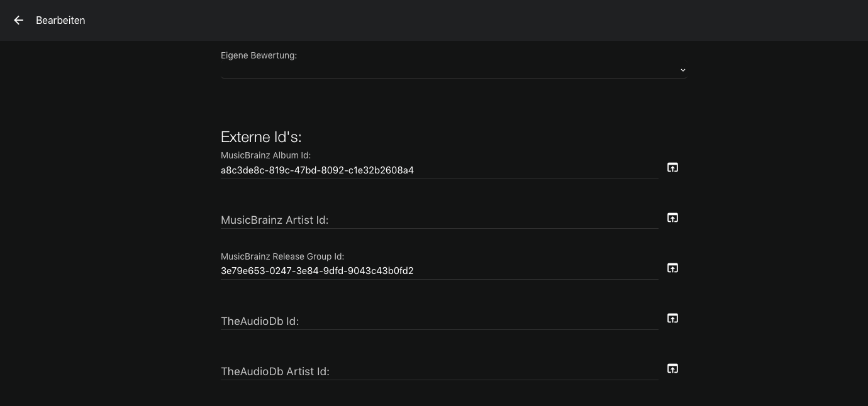Open TheAudioDb Id external link icon

pos(672,318)
